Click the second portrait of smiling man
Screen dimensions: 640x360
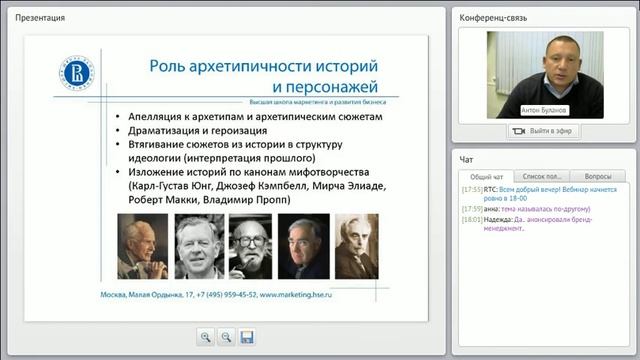[x=199, y=247]
